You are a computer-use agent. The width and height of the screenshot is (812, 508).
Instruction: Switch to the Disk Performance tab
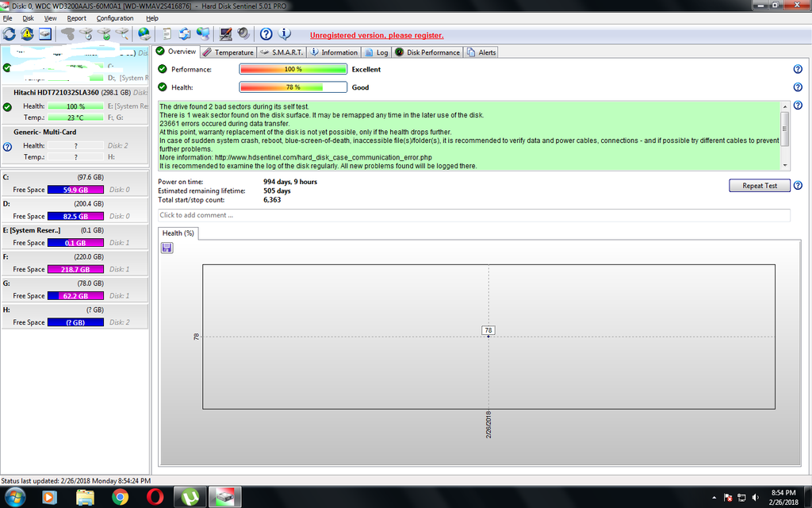(427, 52)
